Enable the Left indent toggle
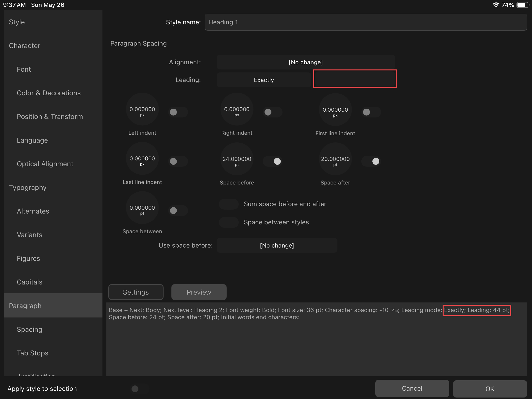 pyautogui.click(x=178, y=112)
